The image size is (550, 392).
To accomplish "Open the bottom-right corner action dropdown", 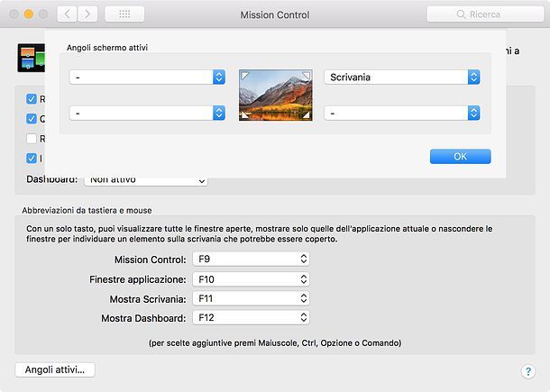I will coord(402,114).
